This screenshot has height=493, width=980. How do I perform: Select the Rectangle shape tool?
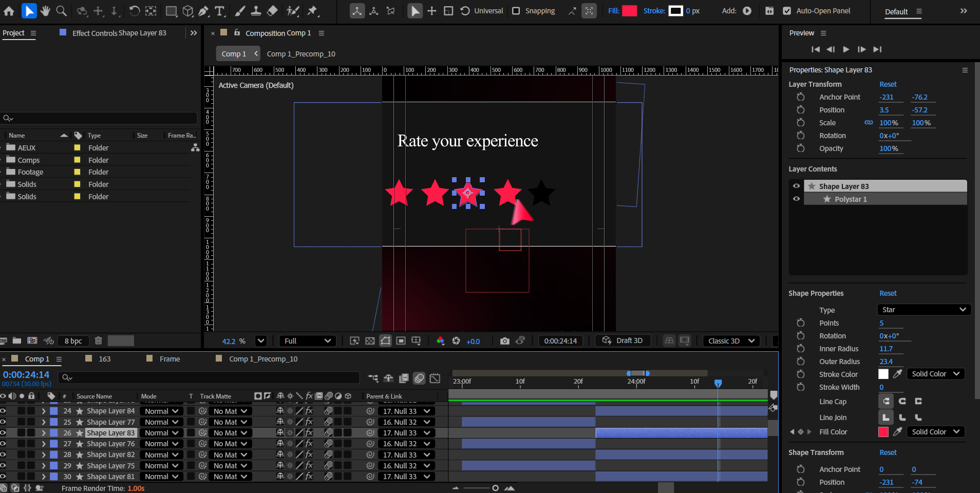[171, 11]
